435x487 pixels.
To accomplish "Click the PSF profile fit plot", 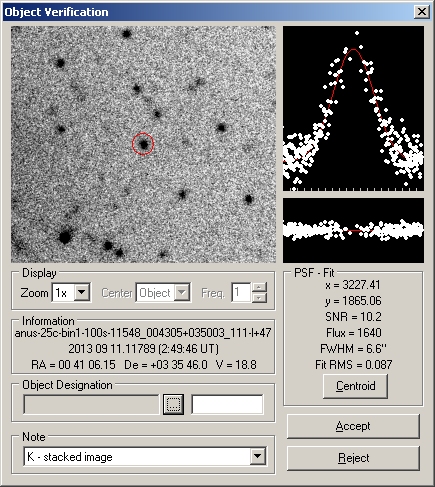I will tap(353, 109).
